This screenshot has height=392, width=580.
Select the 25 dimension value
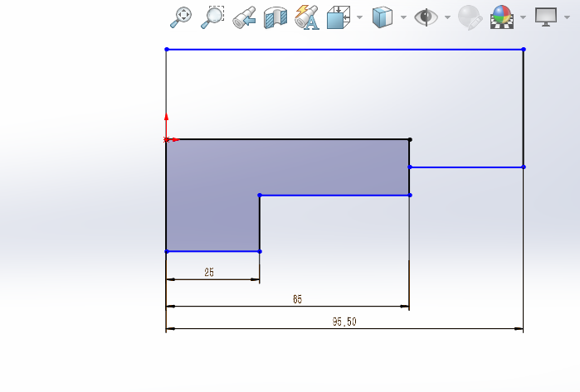tap(209, 273)
